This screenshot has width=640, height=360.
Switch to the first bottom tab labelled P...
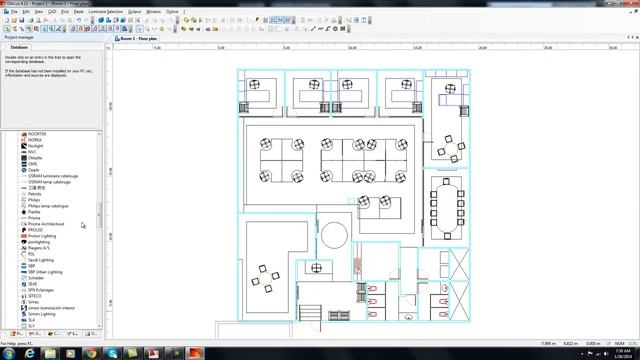click(x=17, y=333)
